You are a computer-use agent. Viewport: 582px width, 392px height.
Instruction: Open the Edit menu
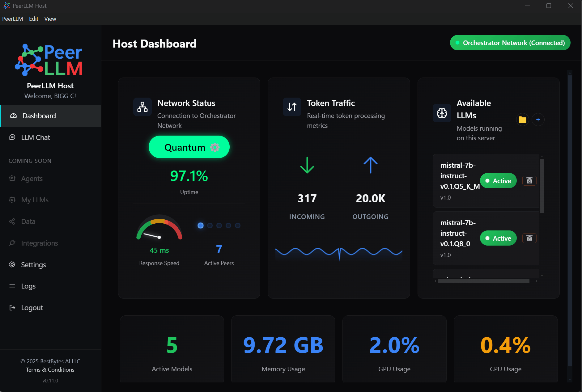pos(34,19)
